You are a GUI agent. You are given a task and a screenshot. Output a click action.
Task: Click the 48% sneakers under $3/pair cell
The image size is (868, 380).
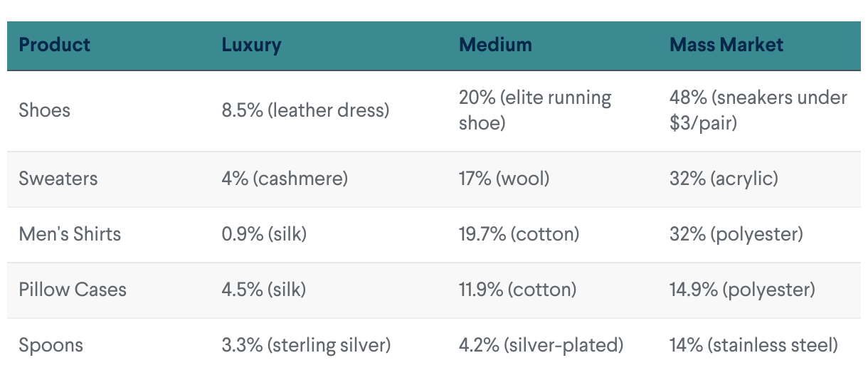point(758,110)
